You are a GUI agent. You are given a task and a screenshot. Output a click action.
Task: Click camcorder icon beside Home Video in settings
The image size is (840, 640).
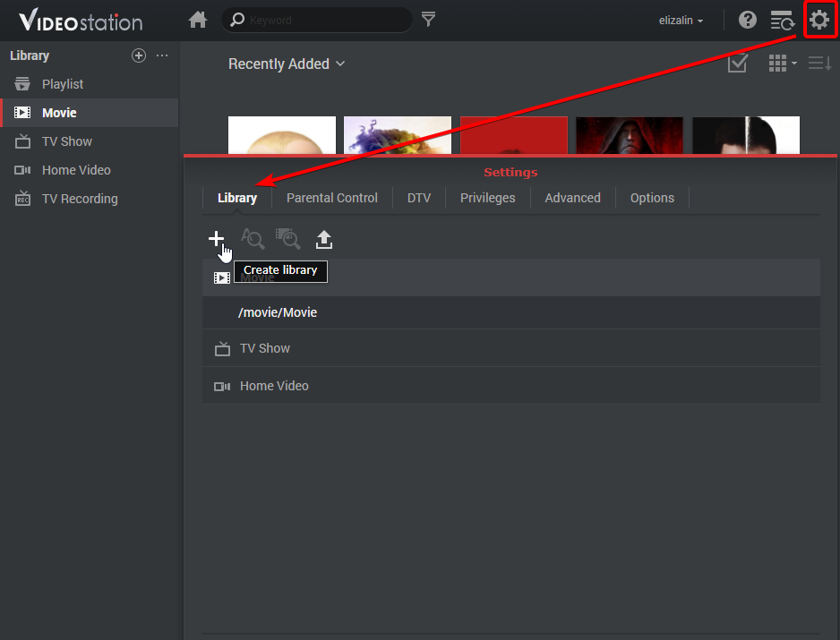pyautogui.click(x=222, y=386)
